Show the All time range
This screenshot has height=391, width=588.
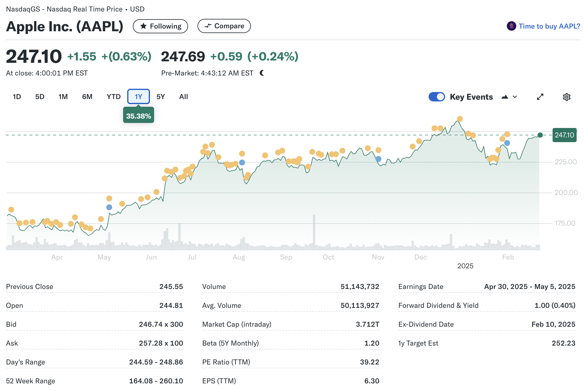[183, 97]
